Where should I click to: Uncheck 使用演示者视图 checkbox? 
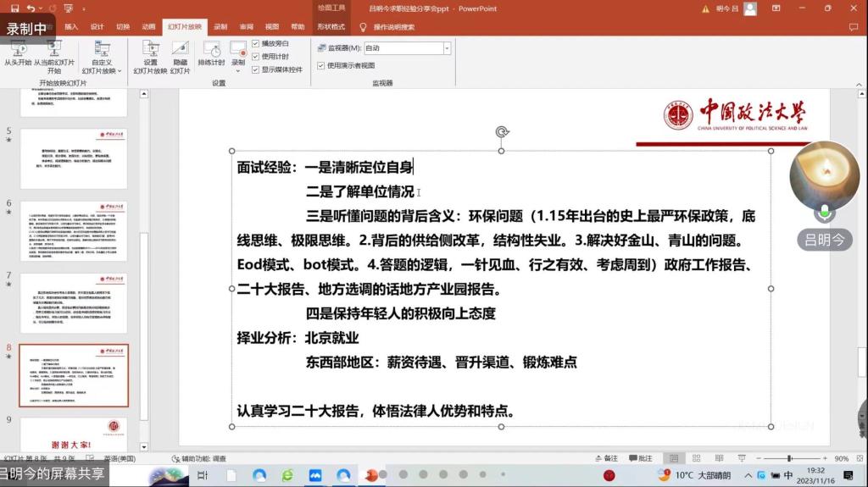pyautogui.click(x=320, y=65)
